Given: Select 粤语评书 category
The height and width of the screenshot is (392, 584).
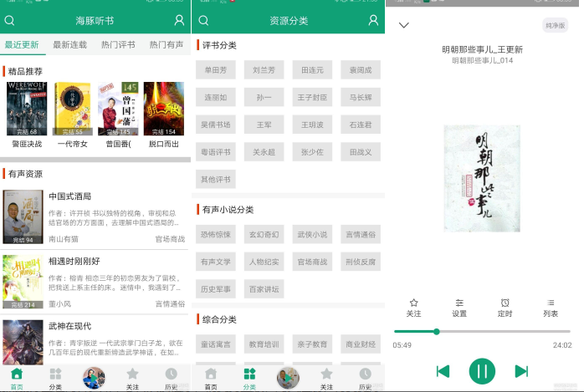Looking at the screenshot, I should [216, 152].
